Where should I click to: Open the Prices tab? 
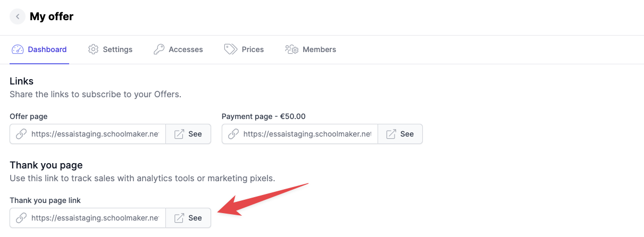click(x=252, y=49)
